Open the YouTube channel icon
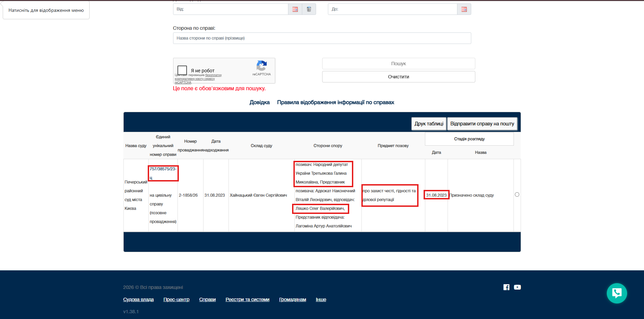644x319 pixels. [518, 287]
